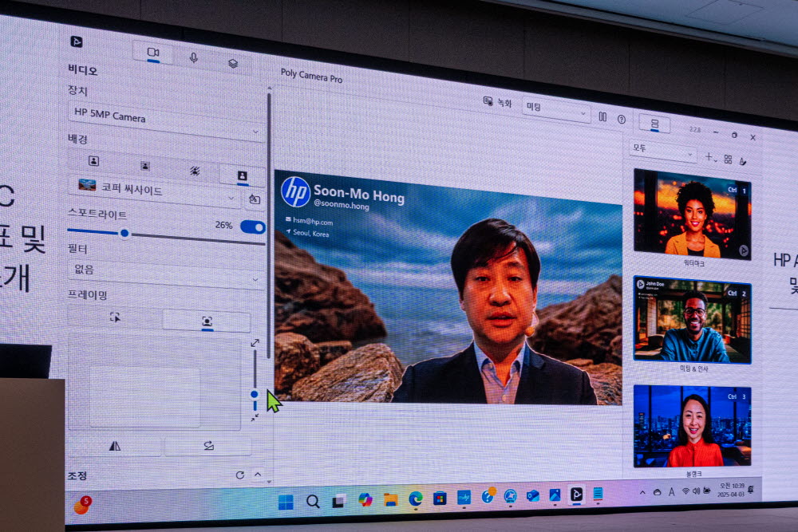Screen dimensions: 798x532
Task: Reset the 조정 adjustments with refresh icon
Action: click(x=240, y=475)
